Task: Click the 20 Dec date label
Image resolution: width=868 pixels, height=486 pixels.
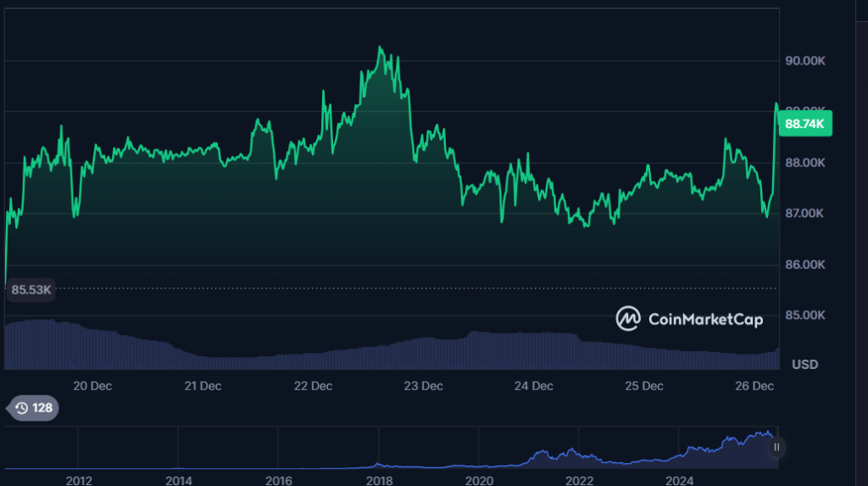Action: coord(92,386)
